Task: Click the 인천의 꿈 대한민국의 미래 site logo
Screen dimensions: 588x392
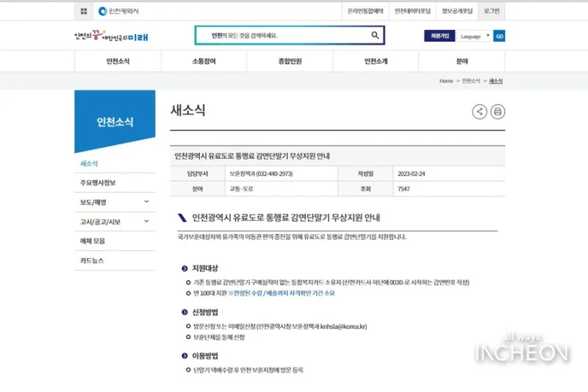Action: coord(111,36)
